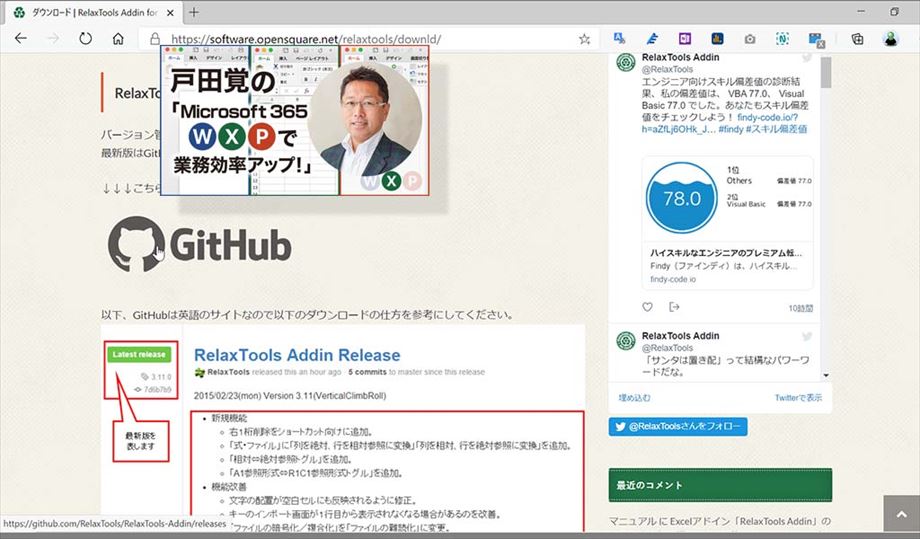Open the OneNote clipper extension
This screenshot has height=539, width=920.
click(685, 39)
